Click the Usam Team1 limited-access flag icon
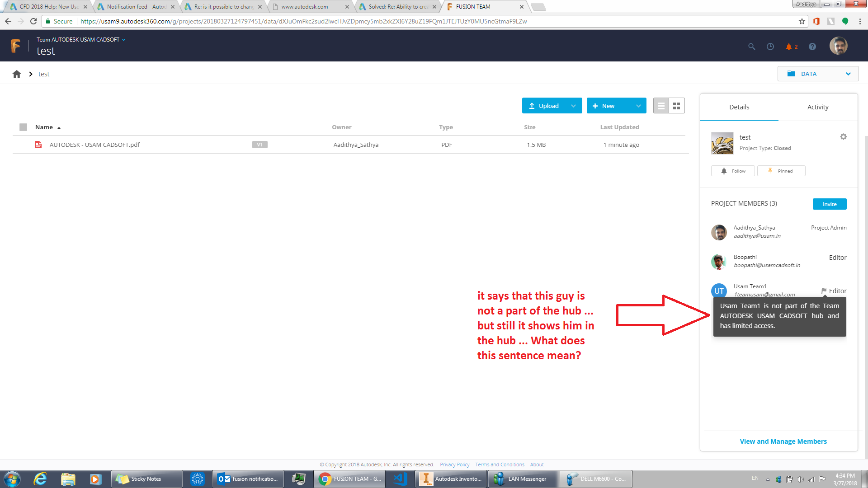The height and width of the screenshot is (488, 868). [824, 291]
